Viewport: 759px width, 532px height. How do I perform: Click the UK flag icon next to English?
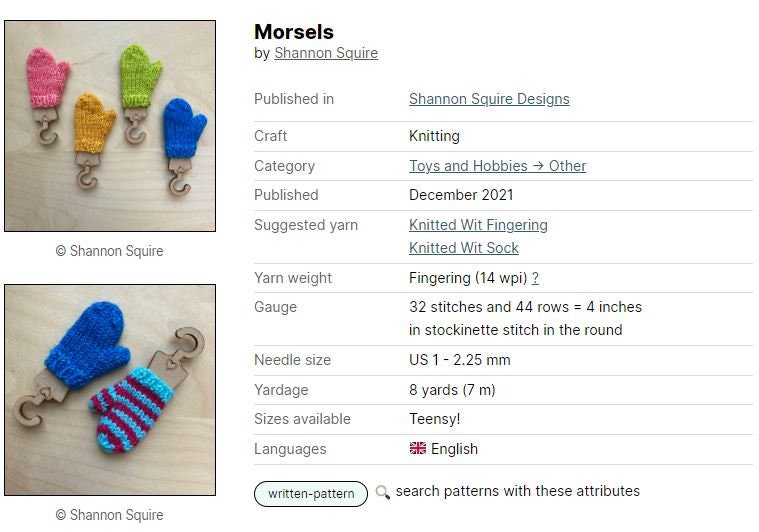(x=418, y=449)
